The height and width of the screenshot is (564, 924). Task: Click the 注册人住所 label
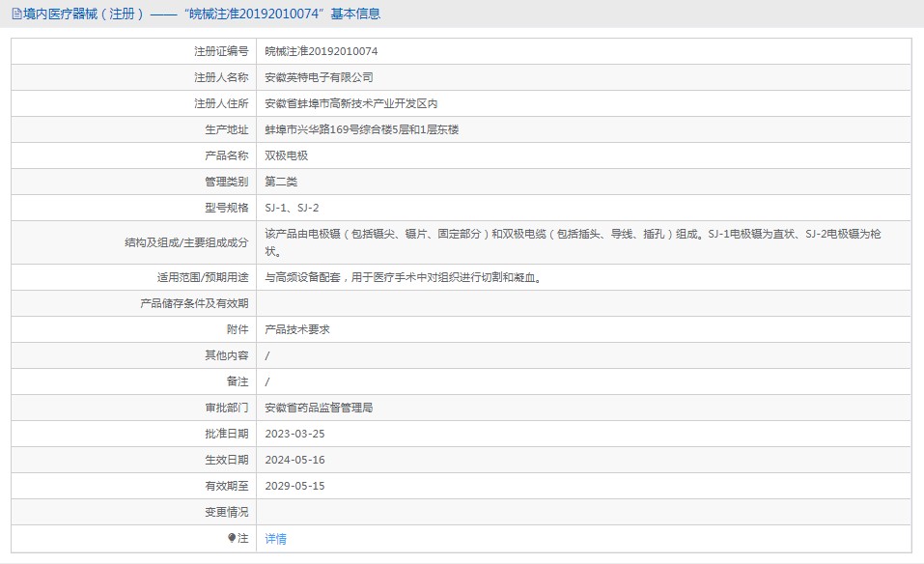221,103
